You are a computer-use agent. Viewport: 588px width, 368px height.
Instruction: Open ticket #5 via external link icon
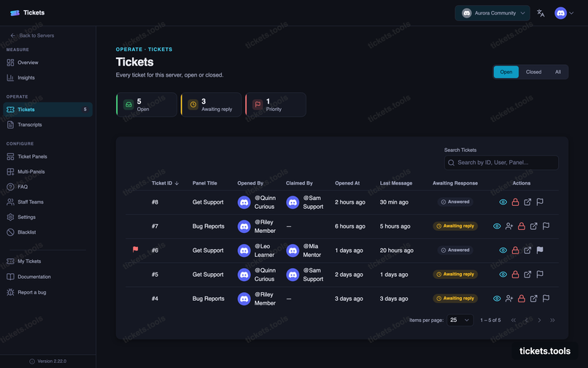[x=527, y=275]
